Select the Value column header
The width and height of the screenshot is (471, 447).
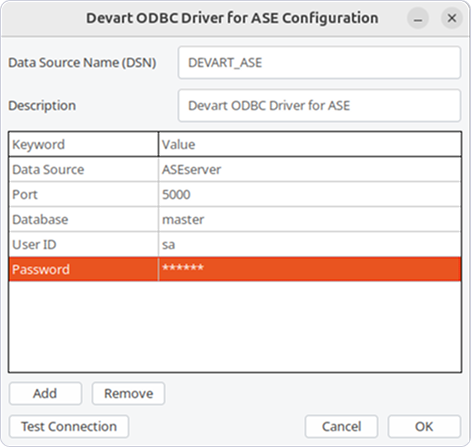[x=310, y=144]
